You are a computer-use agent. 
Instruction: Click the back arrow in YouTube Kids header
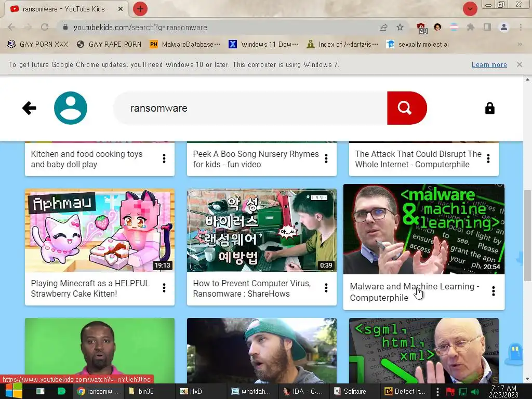pos(29,108)
